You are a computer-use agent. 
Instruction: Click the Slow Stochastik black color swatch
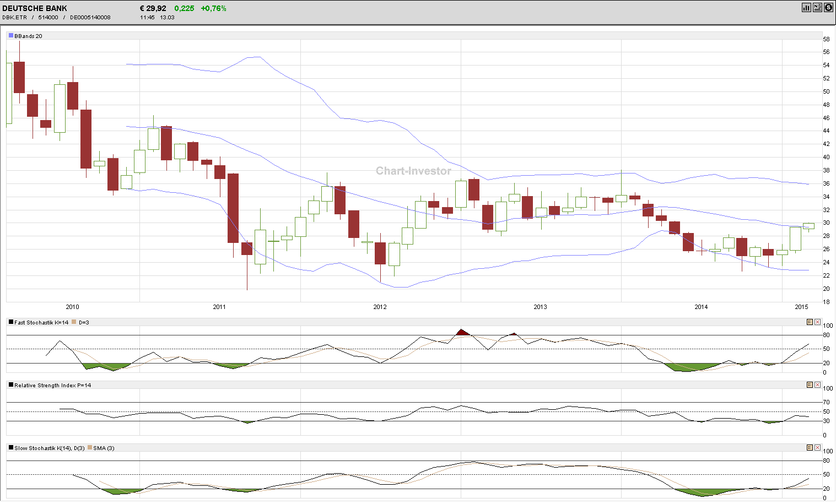(11, 448)
